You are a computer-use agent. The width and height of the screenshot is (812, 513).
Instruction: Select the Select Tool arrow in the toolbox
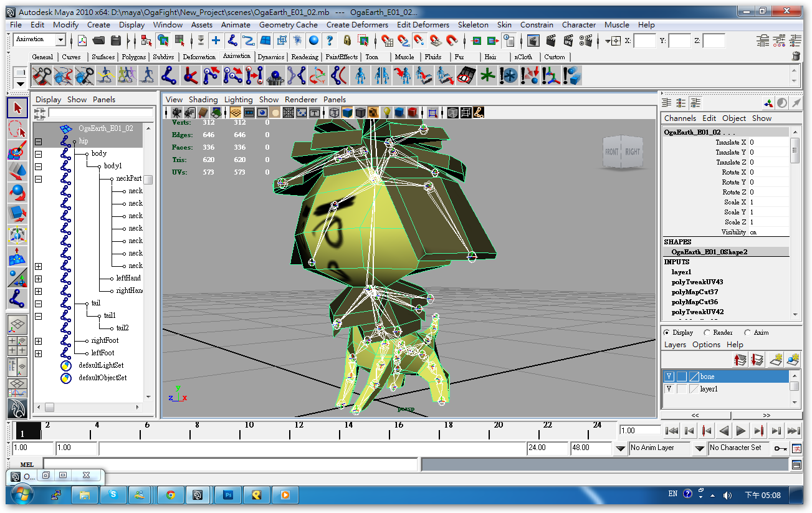pyautogui.click(x=16, y=107)
